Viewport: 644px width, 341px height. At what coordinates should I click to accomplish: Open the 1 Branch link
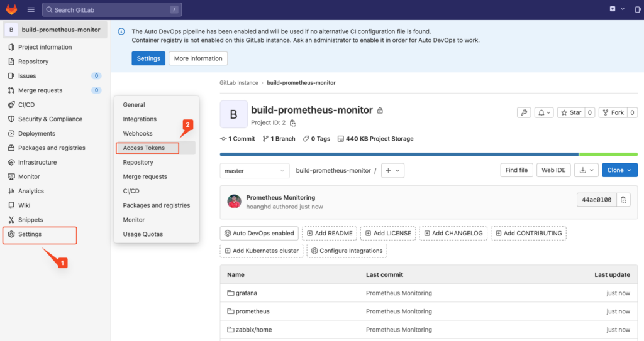(279, 139)
